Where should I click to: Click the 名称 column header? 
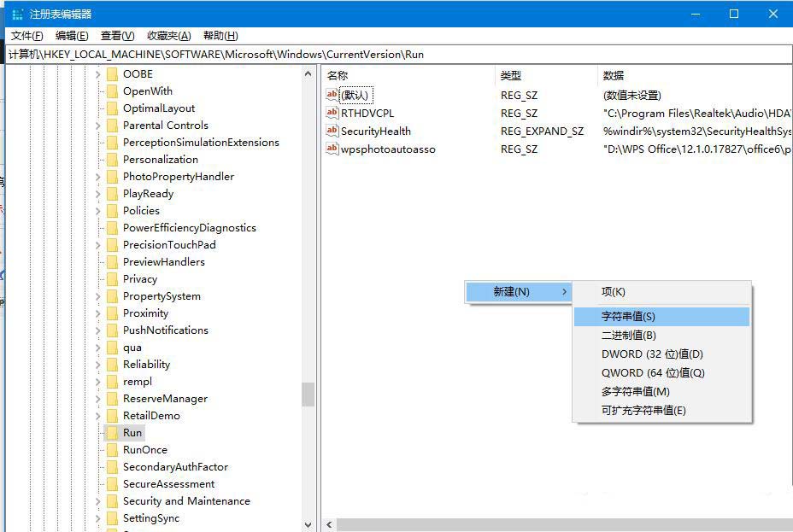pos(338,75)
